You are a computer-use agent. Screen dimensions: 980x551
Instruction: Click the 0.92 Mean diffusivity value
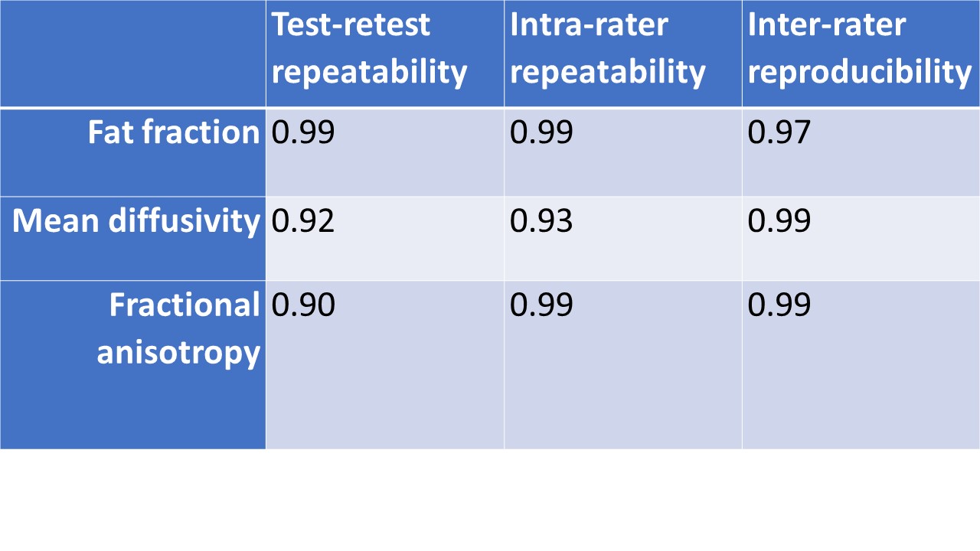click(304, 221)
